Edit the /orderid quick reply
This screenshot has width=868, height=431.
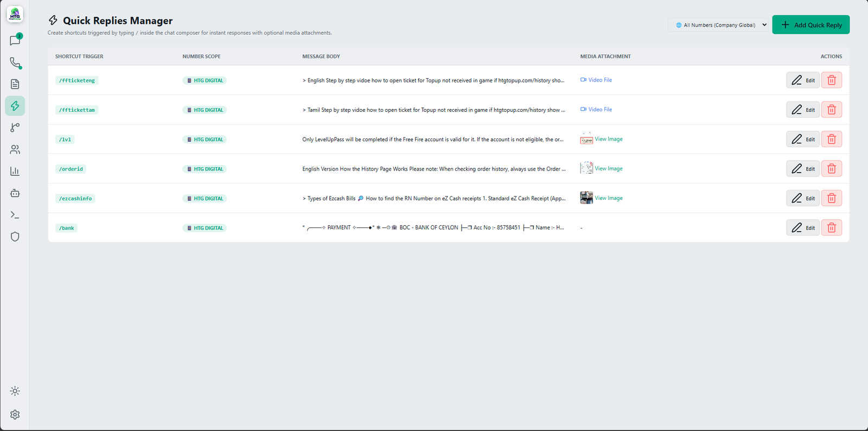pyautogui.click(x=803, y=169)
